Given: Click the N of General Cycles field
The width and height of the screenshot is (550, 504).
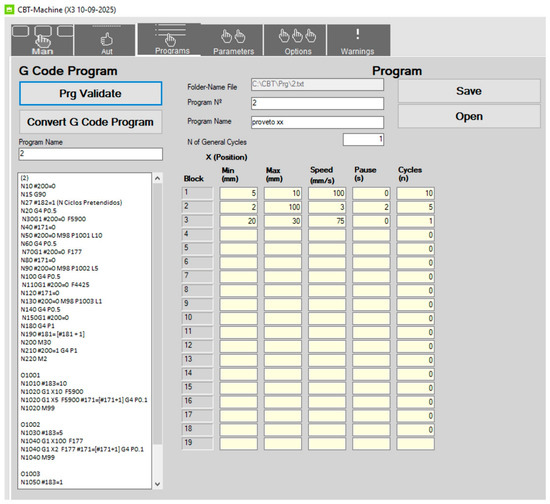Looking at the screenshot, I should coord(363,139).
